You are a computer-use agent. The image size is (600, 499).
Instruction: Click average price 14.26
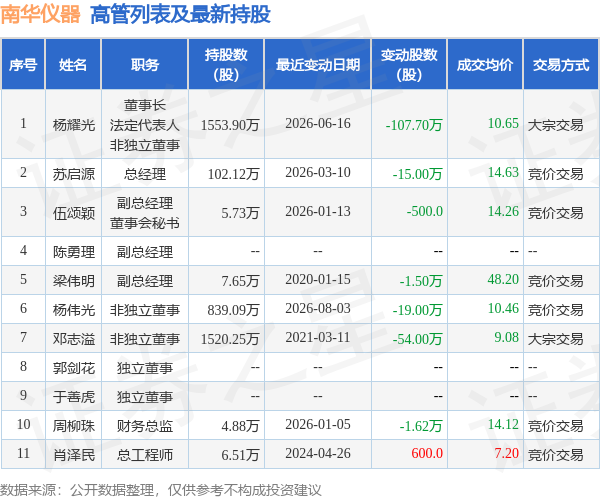pyautogui.click(x=503, y=211)
